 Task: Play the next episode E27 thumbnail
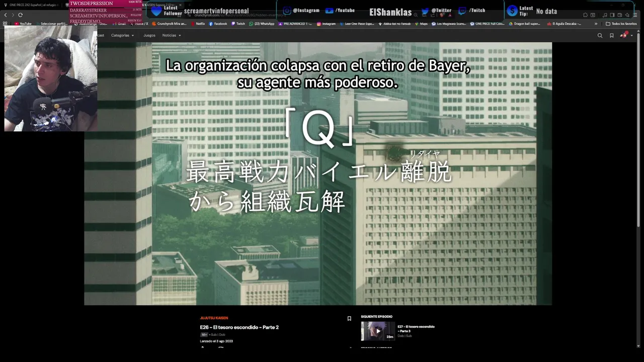click(x=378, y=331)
